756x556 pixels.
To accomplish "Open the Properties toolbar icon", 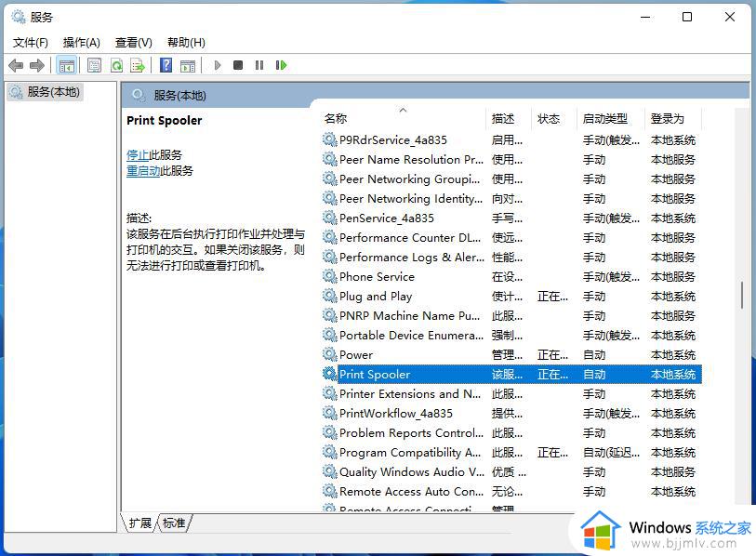I will point(94,65).
